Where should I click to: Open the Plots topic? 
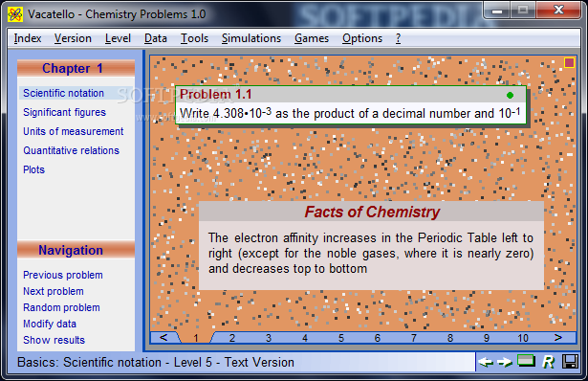pos(33,169)
